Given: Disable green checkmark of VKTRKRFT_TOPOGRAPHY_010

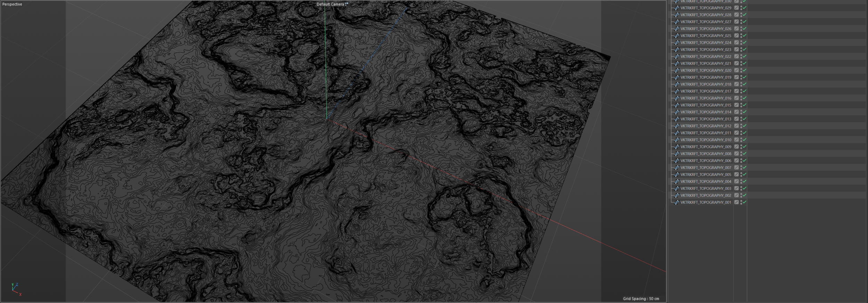Looking at the screenshot, I should click(744, 140).
